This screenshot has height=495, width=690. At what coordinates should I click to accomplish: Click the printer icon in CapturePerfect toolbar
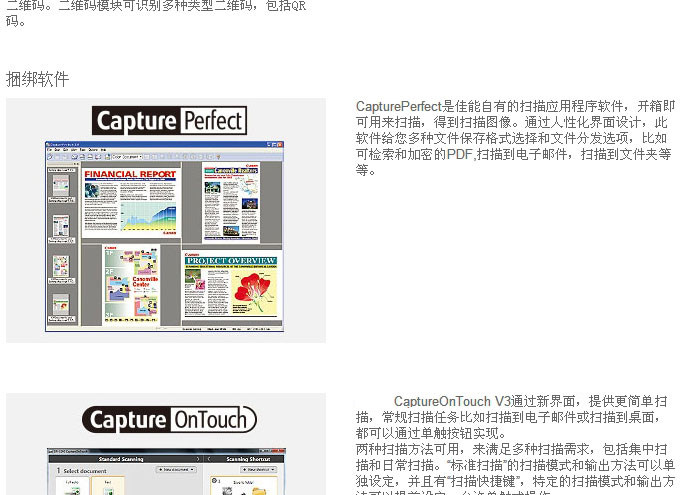(82, 157)
